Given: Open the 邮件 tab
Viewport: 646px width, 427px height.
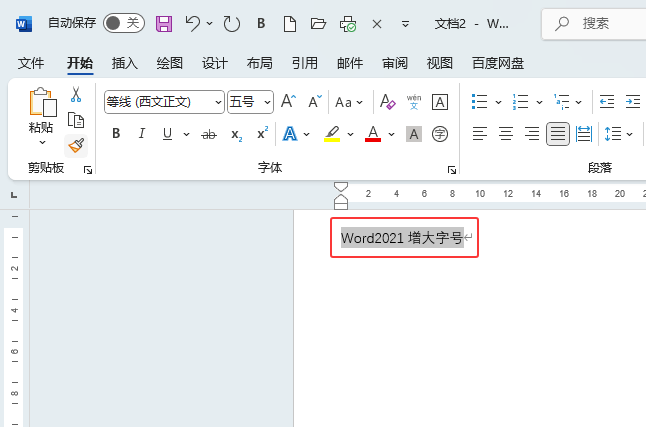Looking at the screenshot, I should 350,63.
